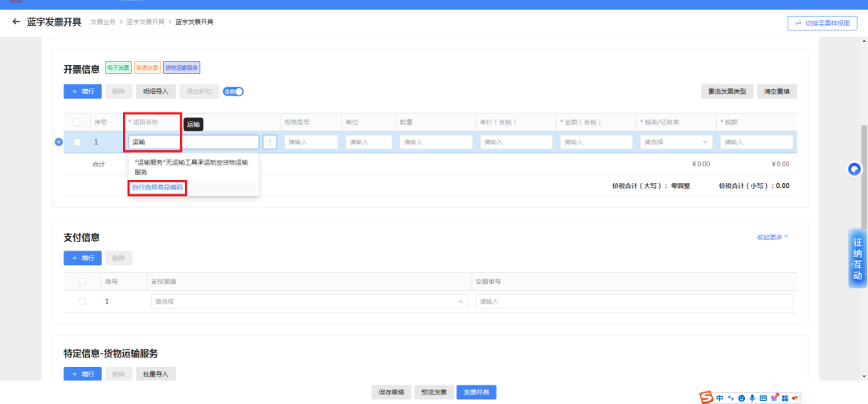Click the 批量导入 button

pyautogui.click(x=156, y=373)
